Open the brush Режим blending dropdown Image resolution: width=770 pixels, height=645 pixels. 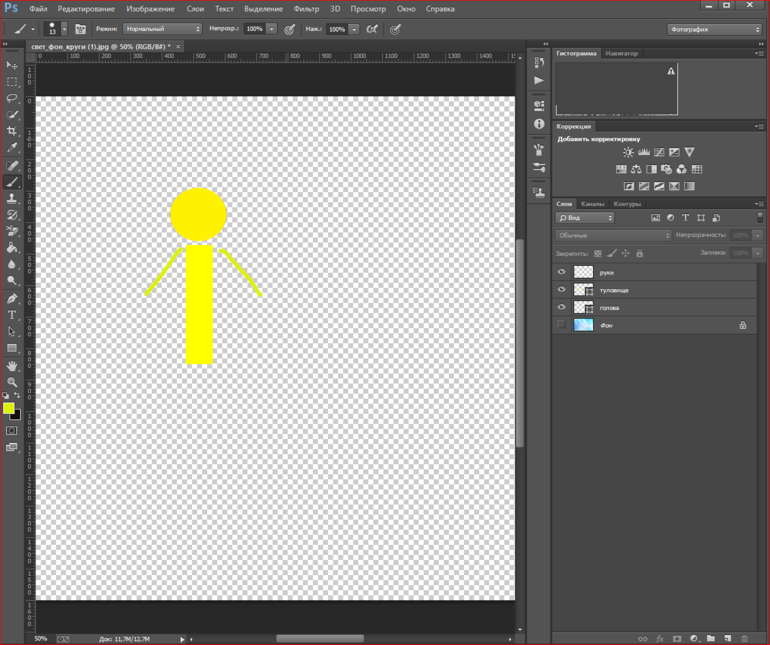[x=161, y=29]
